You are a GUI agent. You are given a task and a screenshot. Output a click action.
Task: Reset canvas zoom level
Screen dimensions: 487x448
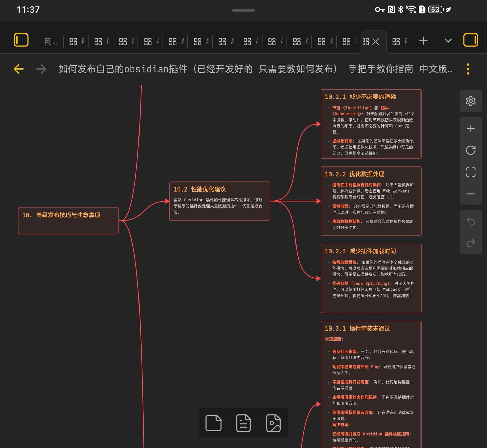tap(471, 150)
